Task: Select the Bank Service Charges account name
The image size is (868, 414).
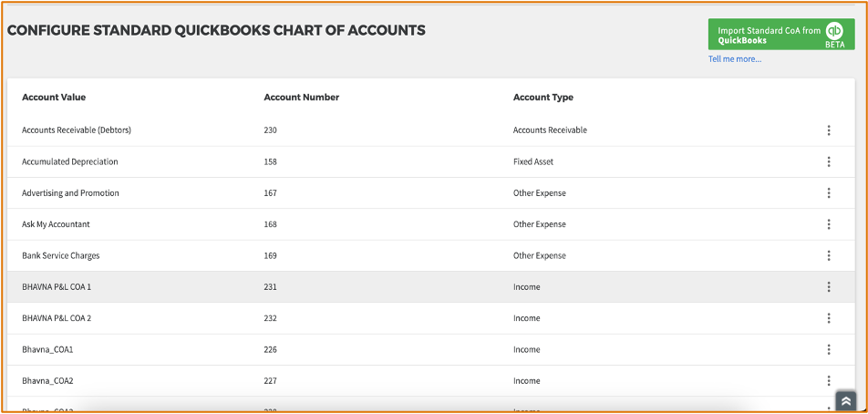Action: [x=61, y=255]
